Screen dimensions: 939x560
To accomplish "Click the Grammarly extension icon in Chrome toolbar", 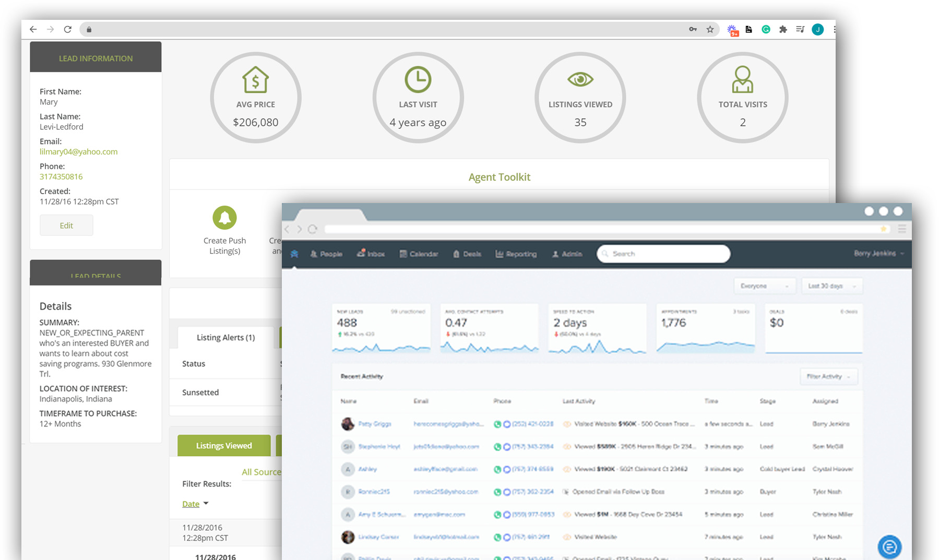I will point(765,29).
